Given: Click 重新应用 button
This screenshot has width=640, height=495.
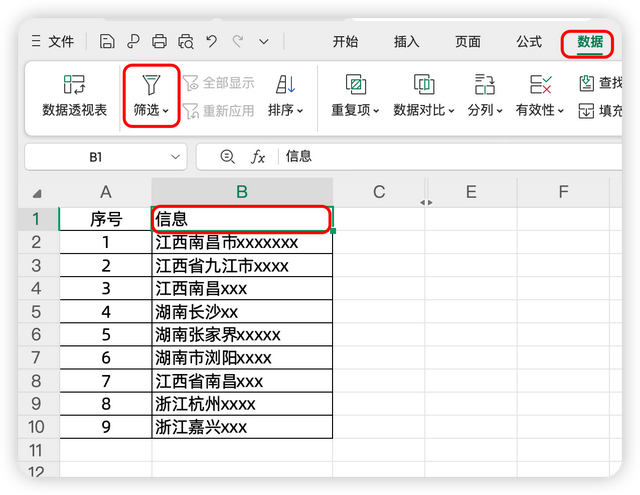Looking at the screenshot, I should click(x=218, y=111).
